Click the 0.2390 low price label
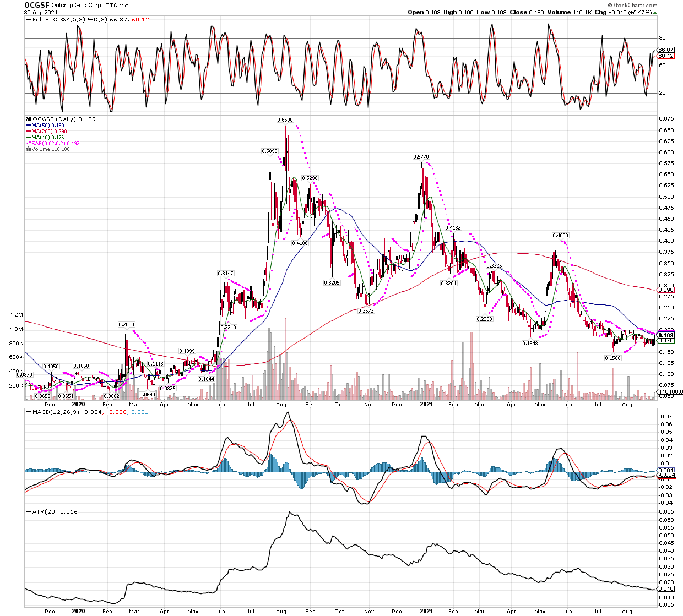Screen dimensions: 683x616 pos(484,319)
